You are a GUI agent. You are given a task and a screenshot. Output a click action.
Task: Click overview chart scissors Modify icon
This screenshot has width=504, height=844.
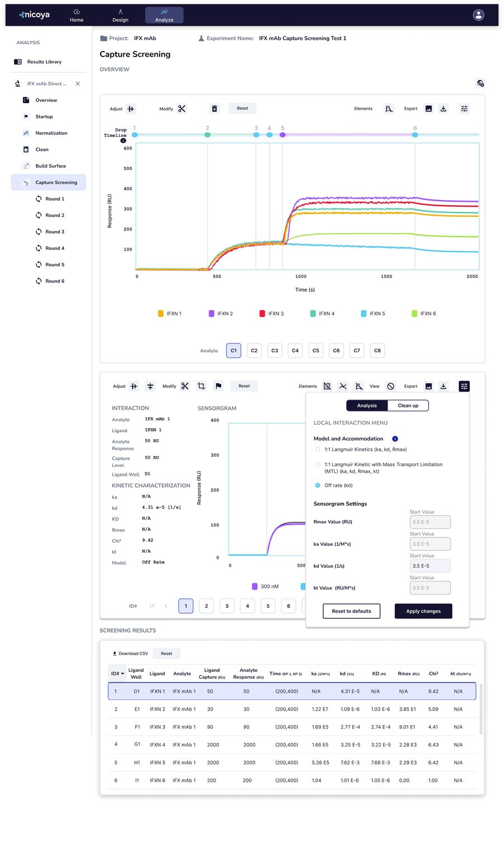182,109
